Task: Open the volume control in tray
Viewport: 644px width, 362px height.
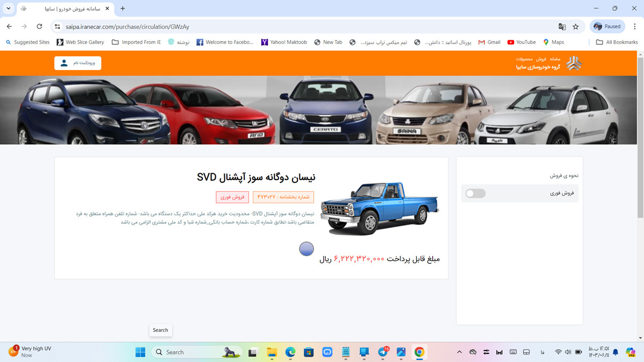Action: point(568,352)
